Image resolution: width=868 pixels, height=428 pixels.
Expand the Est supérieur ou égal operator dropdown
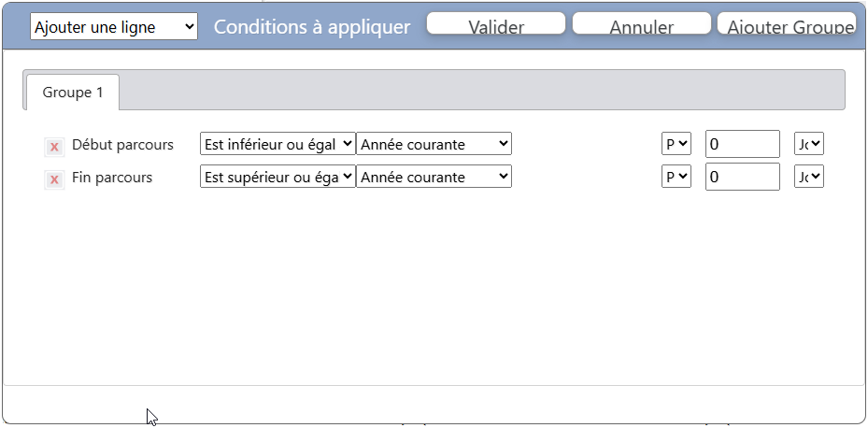277,176
